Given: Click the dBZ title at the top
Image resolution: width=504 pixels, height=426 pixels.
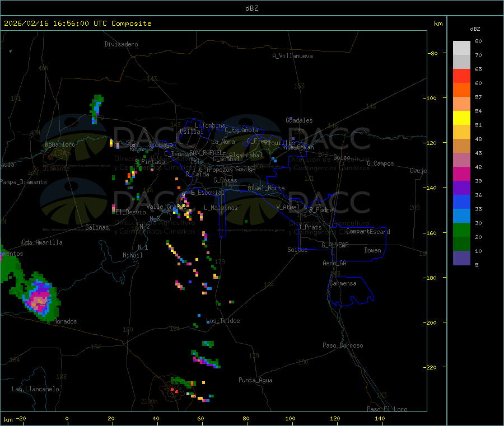Looking at the screenshot, I should tap(251, 8).
